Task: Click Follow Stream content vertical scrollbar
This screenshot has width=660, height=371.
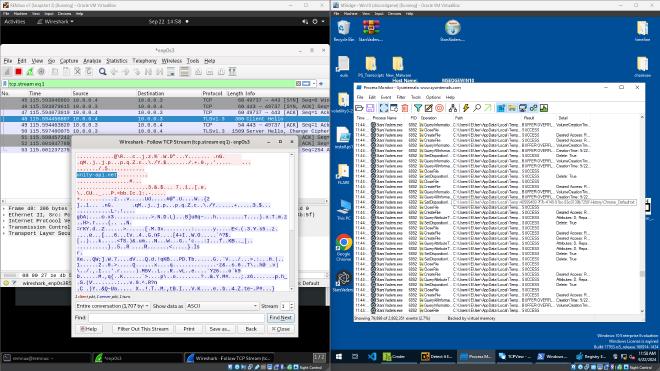Action: click(291, 222)
